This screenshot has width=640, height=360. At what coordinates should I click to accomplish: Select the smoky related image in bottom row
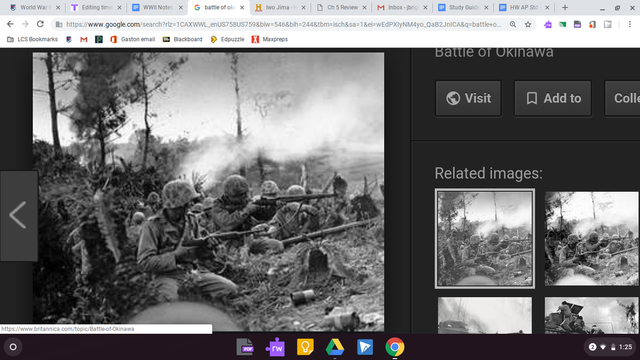click(485, 316)
